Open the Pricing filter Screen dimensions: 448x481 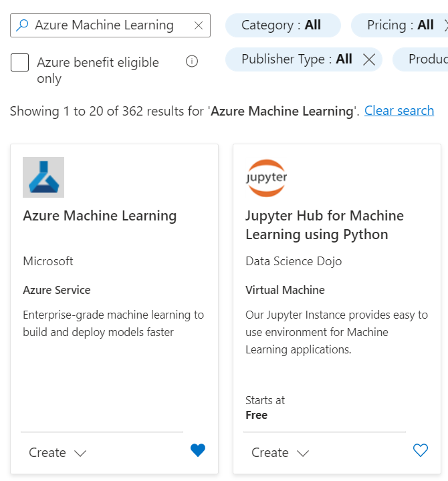pos(400,25)
